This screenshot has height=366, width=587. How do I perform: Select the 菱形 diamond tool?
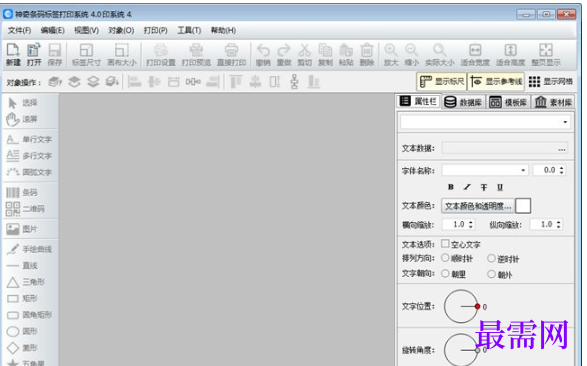tap(22, 348)
